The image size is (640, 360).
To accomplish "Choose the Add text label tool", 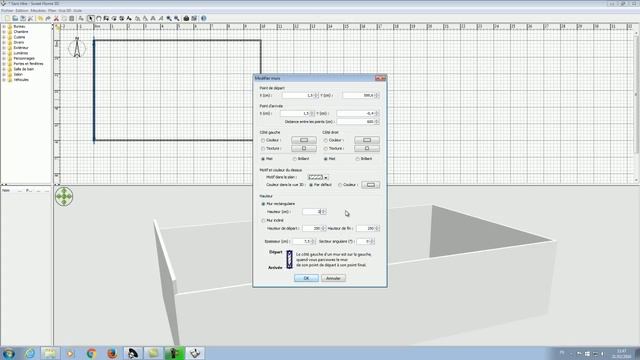I will click(x=129, y=18).
